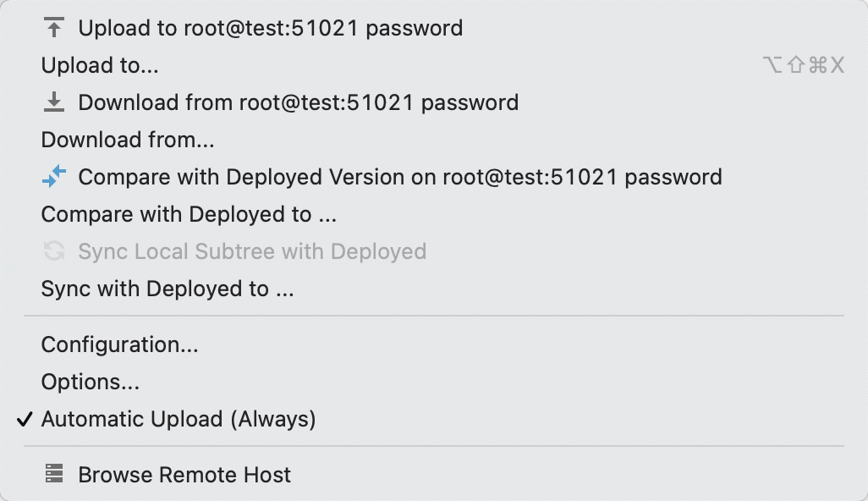The height and width of the screenshot is (501, 868).
Task: Open the Upload to... server chooser
Action: tap(100, 65)
